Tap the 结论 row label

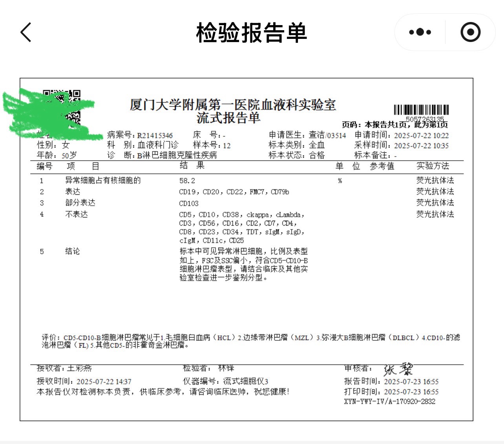coord(72,251)
